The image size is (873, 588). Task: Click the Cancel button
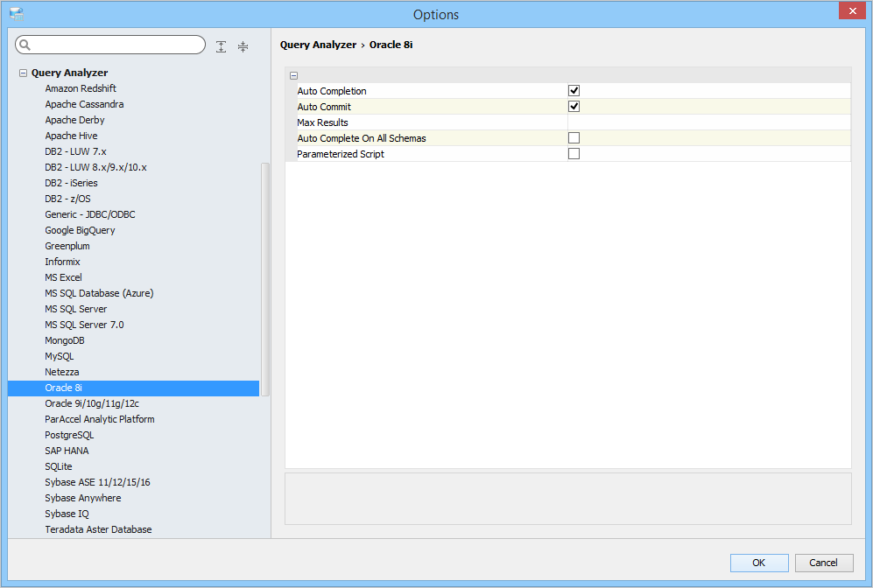pyautogui.click(x=823, y=563)
